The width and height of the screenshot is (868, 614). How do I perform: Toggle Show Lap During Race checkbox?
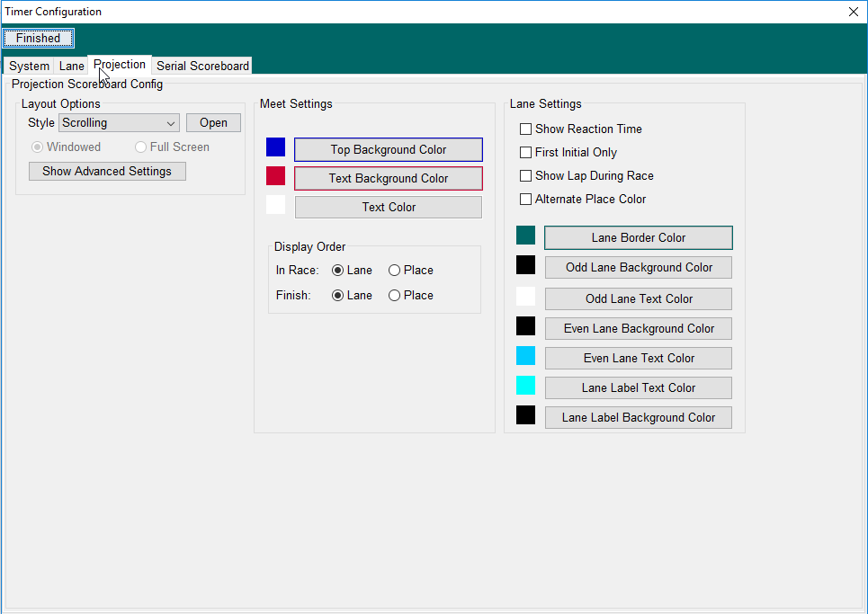click(x=526, y=176)
